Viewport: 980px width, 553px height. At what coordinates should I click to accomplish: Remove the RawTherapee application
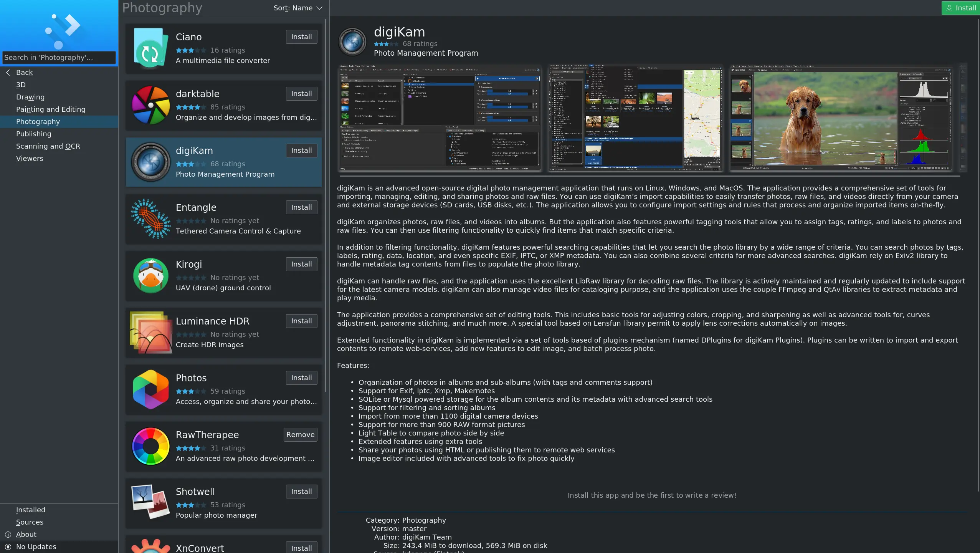(x=301, y=434)
